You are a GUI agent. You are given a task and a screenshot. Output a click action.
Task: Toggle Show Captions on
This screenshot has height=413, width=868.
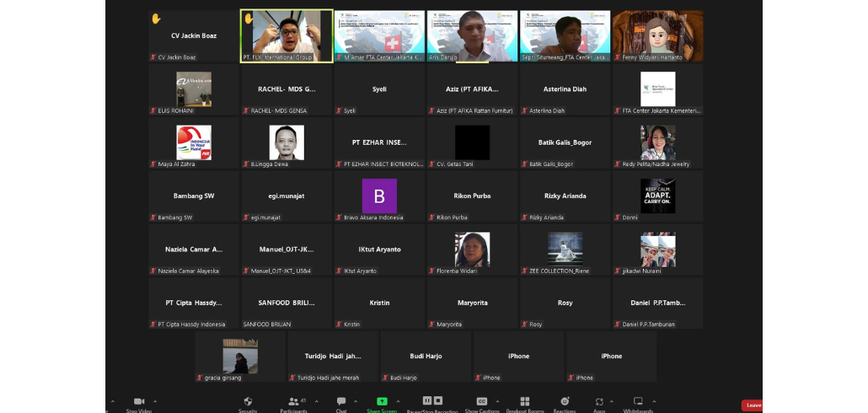[x=482, y=402]
